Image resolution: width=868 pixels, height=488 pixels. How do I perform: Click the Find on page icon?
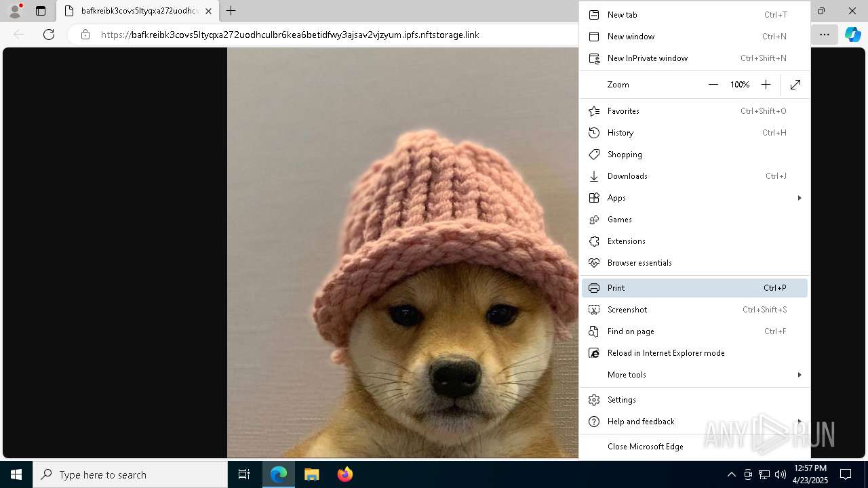click(594, 331)
